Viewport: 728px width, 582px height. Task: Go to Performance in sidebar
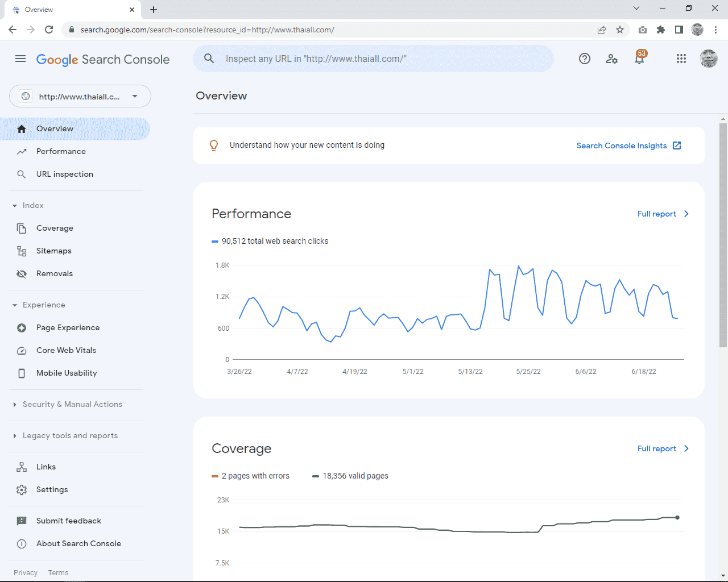pyautogui.click(x=61, y=151)
